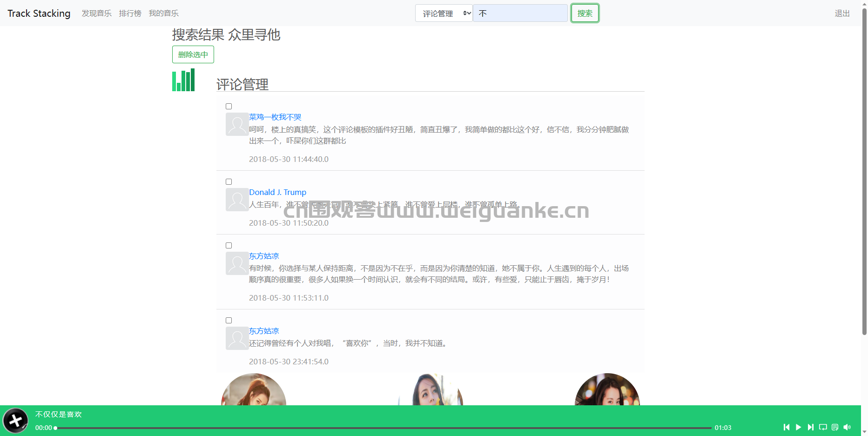The image size is (868, 436).
Task: Click the 评论管理 section heading
Action: tap(242, 84)
